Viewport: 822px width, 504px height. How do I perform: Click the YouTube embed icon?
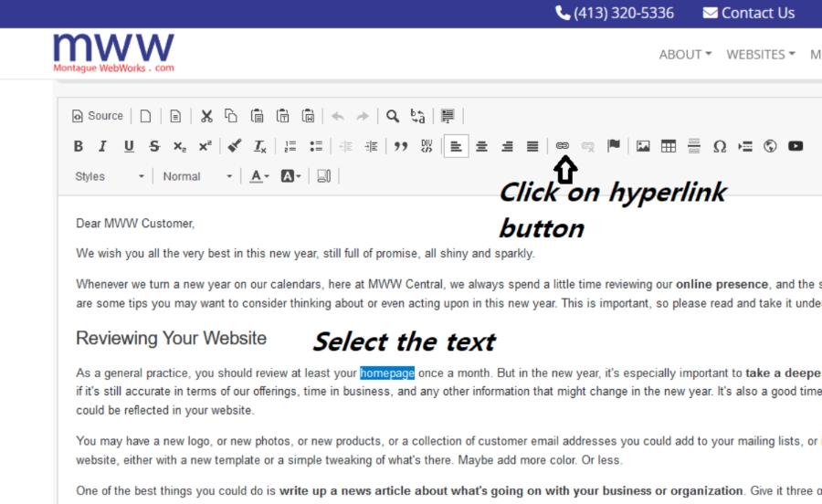(796, 146)
